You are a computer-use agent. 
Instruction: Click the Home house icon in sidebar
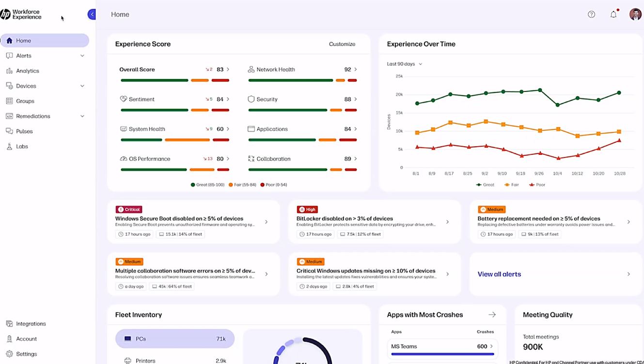click(9, 41)
